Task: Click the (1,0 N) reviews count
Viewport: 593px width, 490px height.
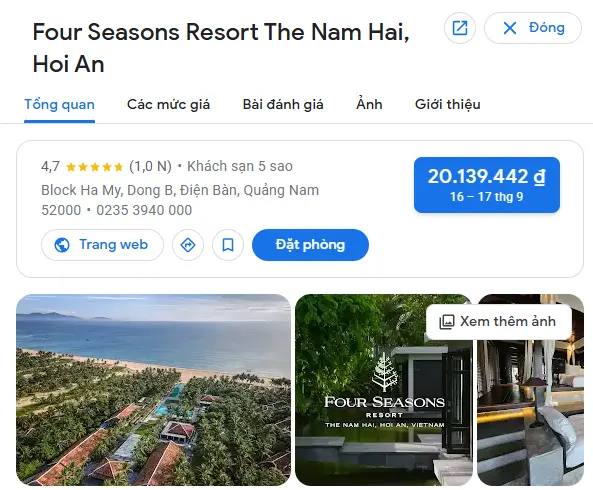Action: tap(151, 166)
